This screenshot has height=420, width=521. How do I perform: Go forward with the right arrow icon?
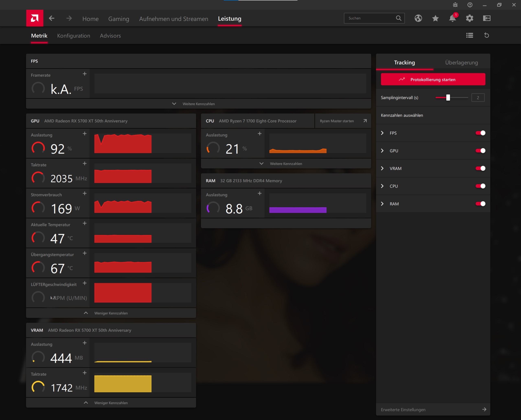point(69,18)
